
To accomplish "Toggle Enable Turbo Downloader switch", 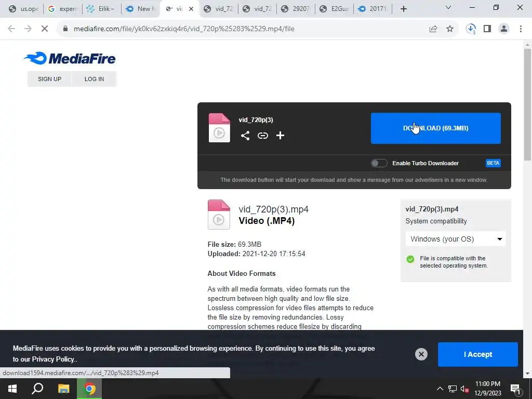I will pos(379,163).
